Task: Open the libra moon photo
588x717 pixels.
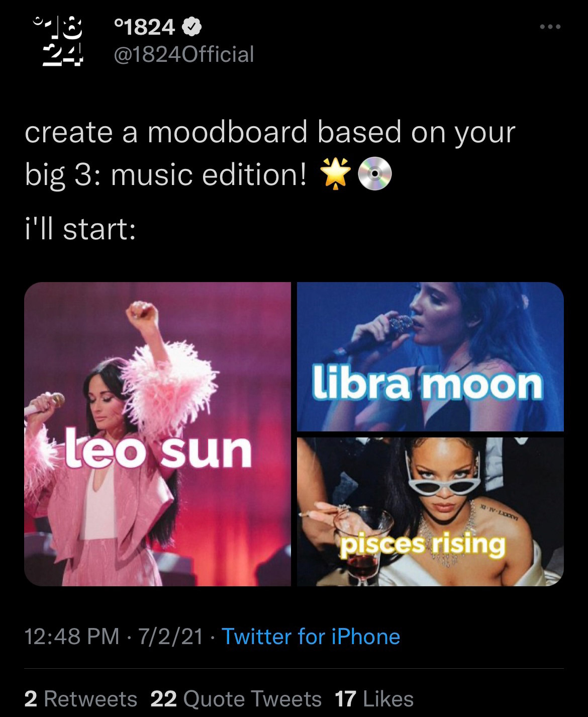Action: (x=430, y=356)
